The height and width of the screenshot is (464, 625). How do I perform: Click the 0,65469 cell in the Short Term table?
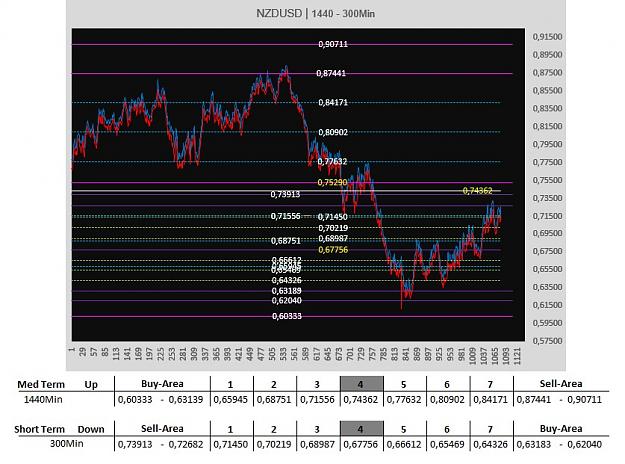click(447, 444)
